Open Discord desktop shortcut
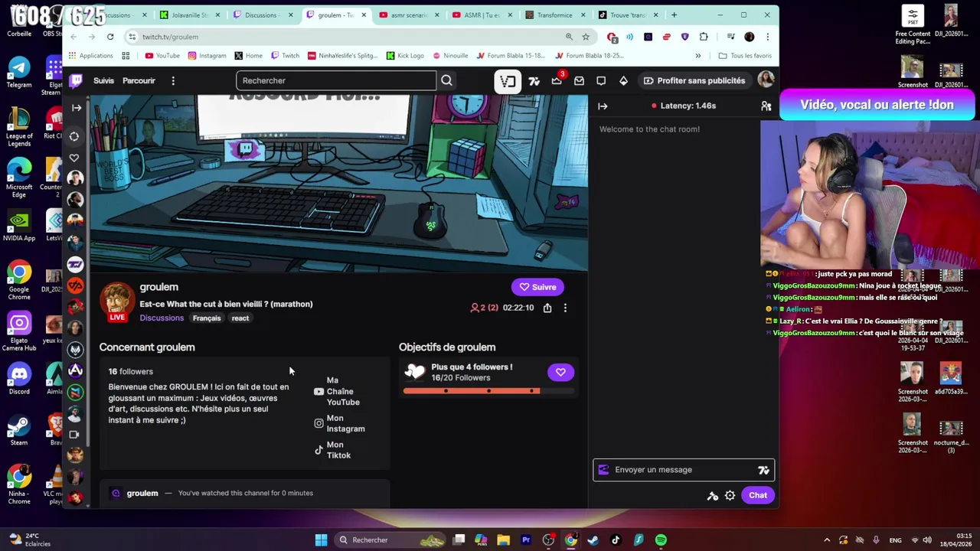Image resolution: width=980 pixels, height=551 pixels. click(19, 379)
